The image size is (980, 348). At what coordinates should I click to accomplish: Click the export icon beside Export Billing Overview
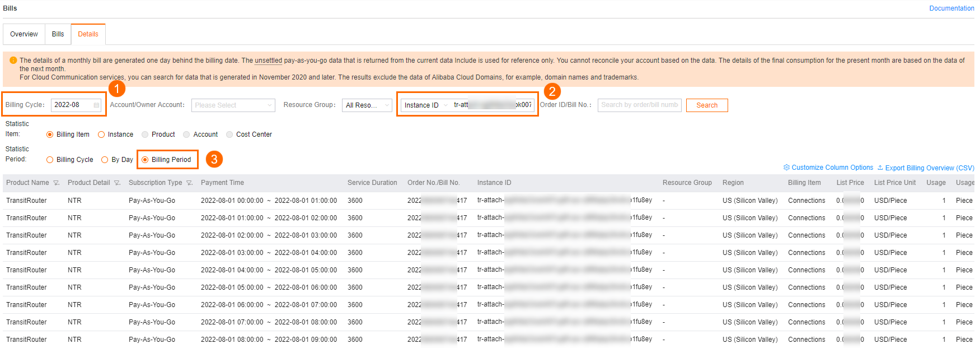pos(880,168)
